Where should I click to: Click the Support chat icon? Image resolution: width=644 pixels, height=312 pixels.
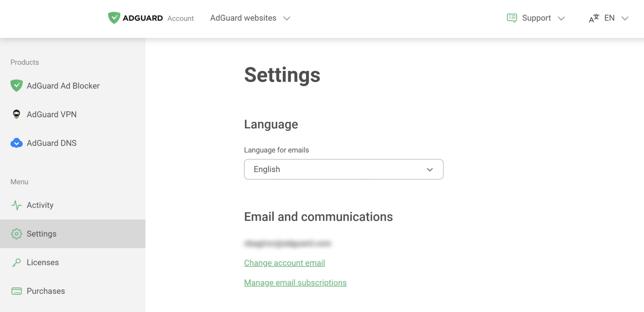(x=512, y=18)
